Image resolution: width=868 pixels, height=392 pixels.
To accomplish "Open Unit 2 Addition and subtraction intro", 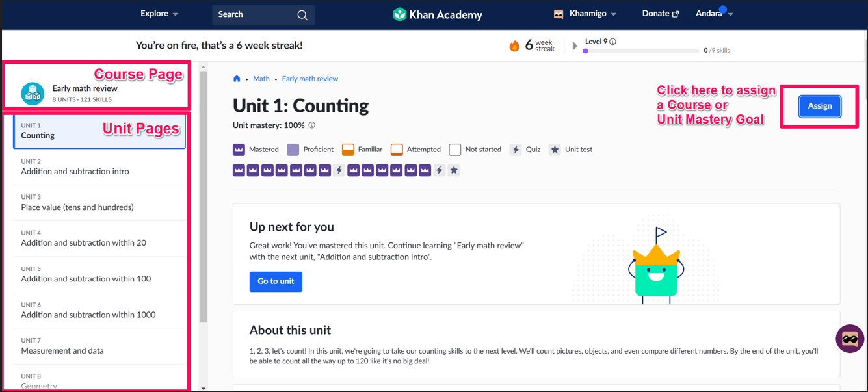I will point(99,167).
